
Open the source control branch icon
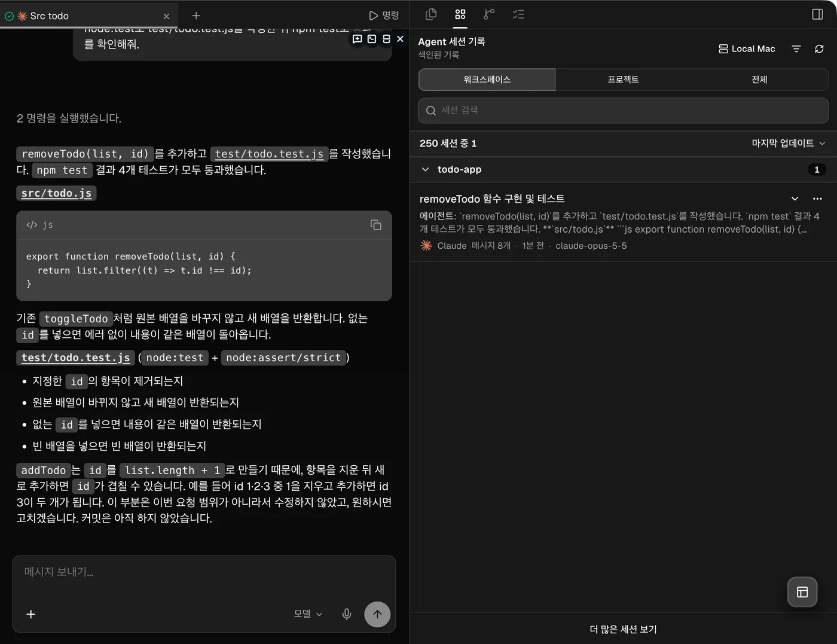489,14
